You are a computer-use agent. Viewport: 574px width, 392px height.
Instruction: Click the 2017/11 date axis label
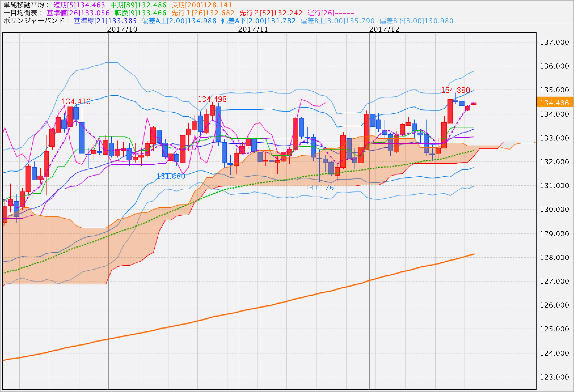tap(253, 29)
